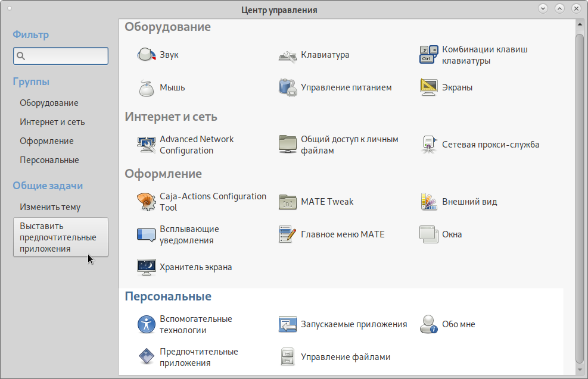This screenshot has height=379, width=588.
Task: Open the Хранитель экрана screensaver icon
Action: [x=147, y=267]
